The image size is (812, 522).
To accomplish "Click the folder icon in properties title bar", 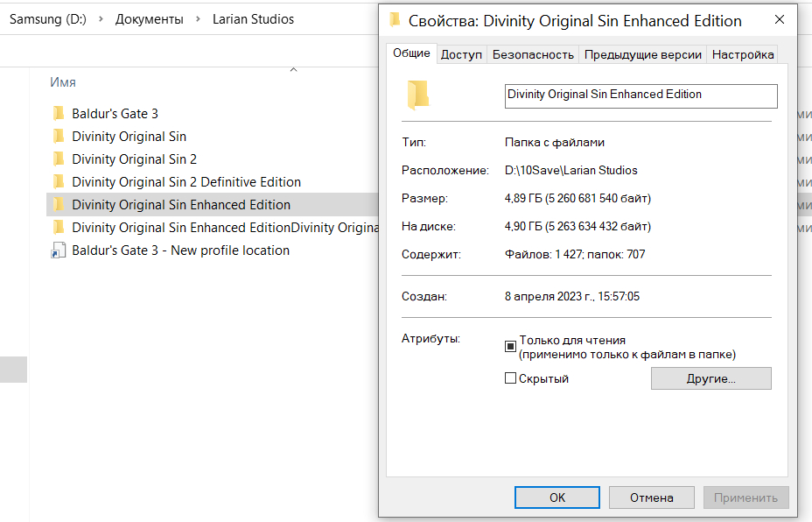I will [x=395, y=20].
